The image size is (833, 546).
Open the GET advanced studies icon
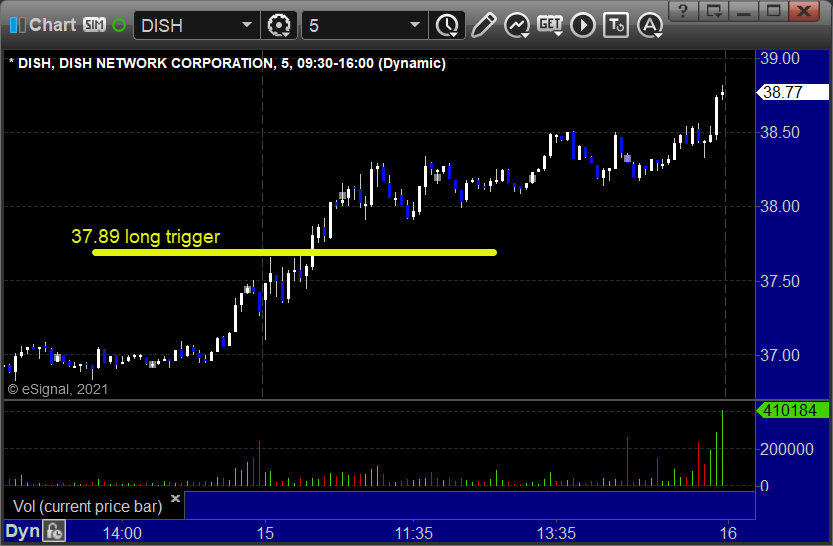[x=550, y=25]
